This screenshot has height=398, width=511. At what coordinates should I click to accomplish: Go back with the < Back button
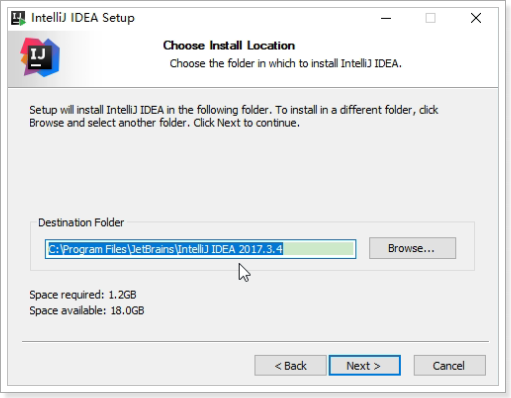(x=290, y=365)
